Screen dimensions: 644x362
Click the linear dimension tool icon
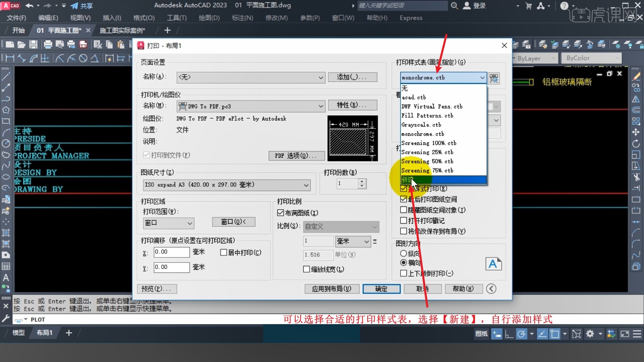point(10,58)
